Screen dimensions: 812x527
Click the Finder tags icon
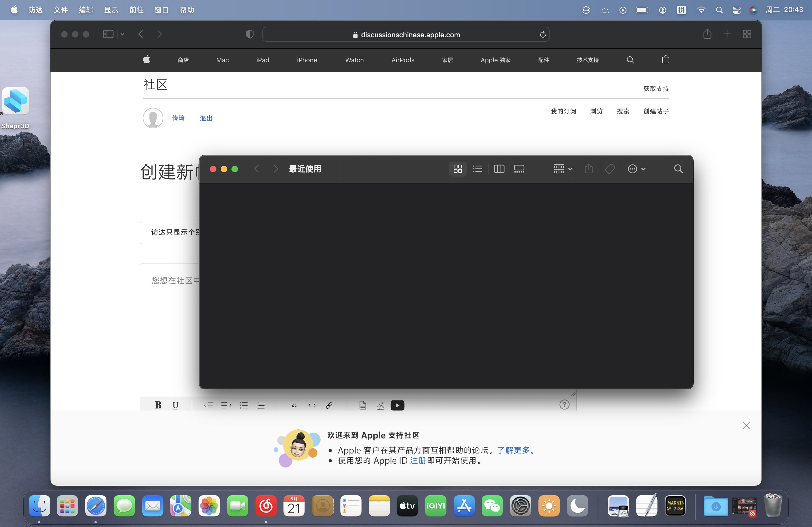(610, 169)
